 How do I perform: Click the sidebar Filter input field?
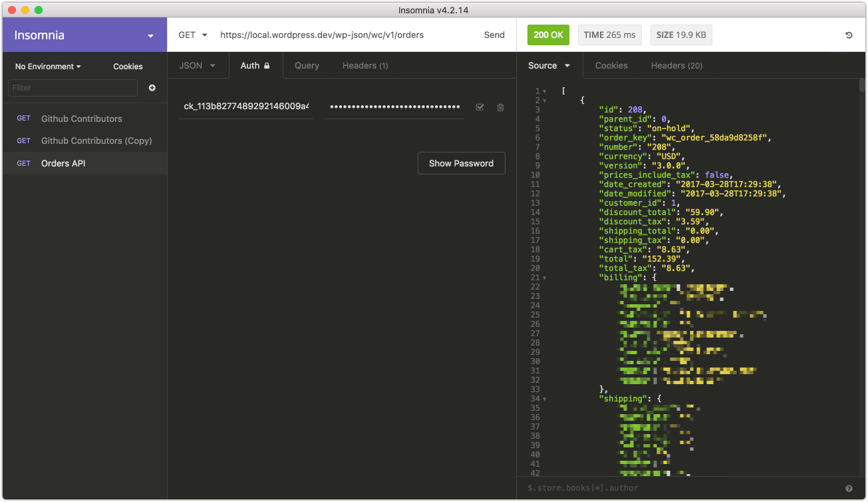click(72, 88)
